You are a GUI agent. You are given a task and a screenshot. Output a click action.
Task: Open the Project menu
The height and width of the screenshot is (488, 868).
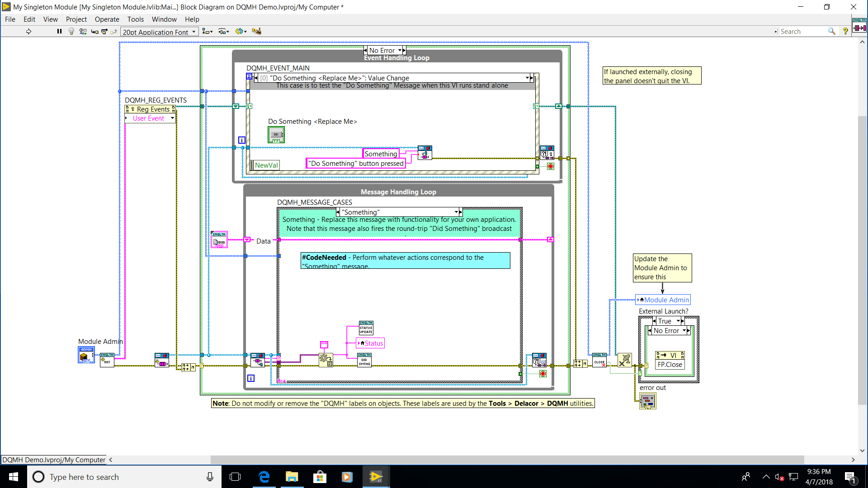pos(76,19)
